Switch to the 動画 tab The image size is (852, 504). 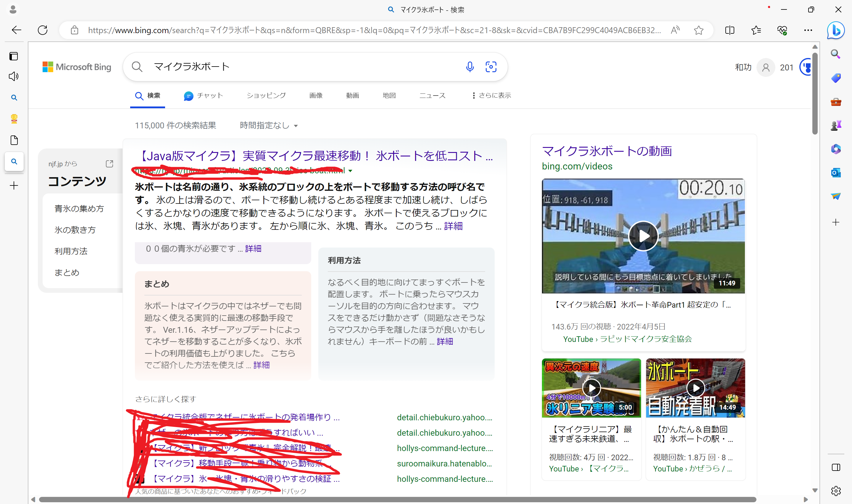(x=352, y=96)
